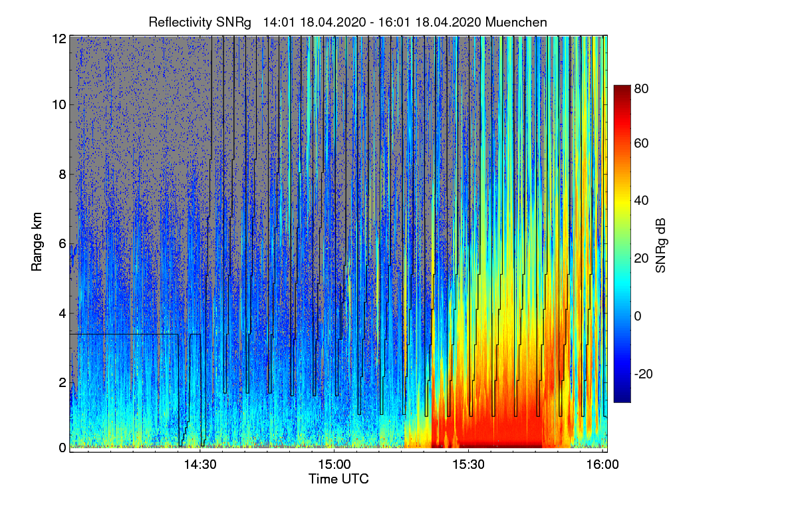Click the colorbar tick label '20'
This screenshot has width=798, height=532.
[x=642, y=259]
